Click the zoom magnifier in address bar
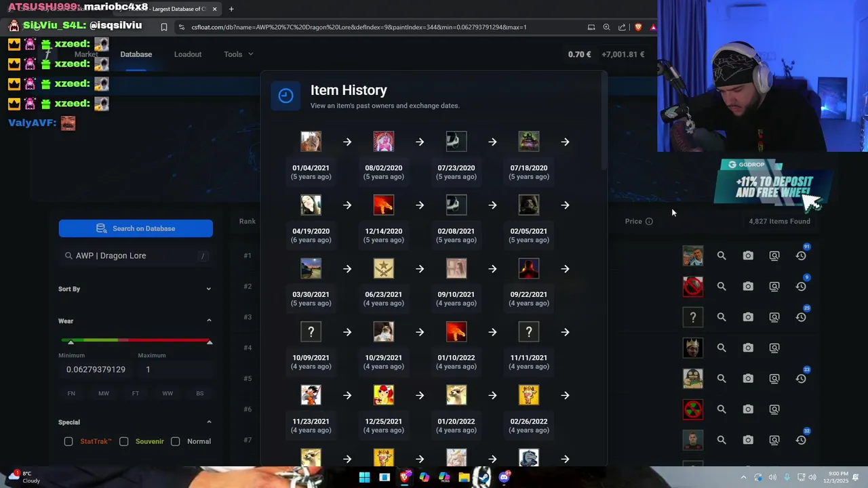 (606, 27)
